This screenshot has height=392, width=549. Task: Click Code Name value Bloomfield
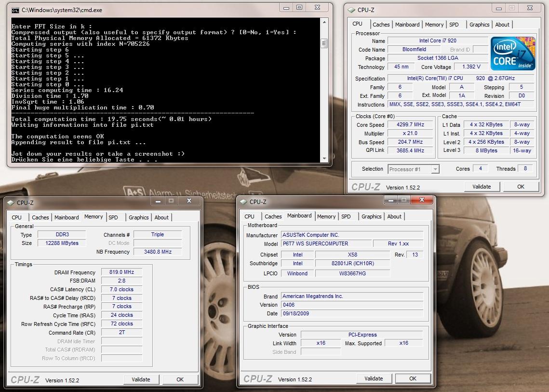[x=414, y=49]
